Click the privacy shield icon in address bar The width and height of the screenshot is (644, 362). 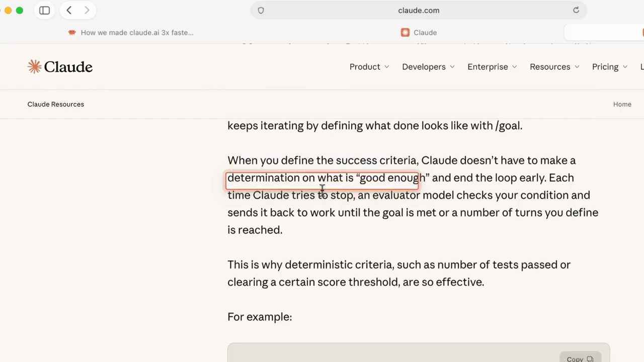(261, 10)
